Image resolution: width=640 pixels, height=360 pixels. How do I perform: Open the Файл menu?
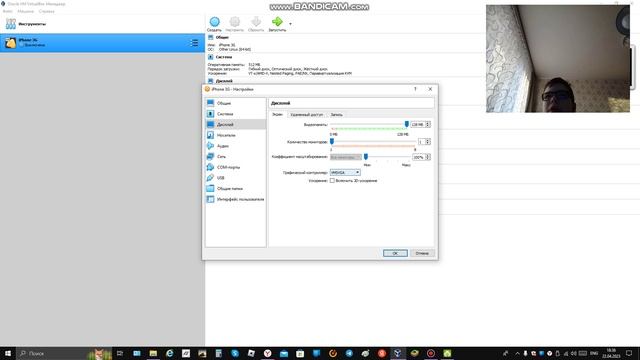point(7,11)
